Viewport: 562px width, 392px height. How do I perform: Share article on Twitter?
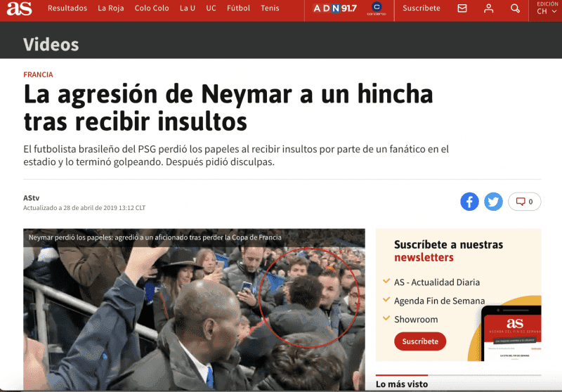point(494,202)
